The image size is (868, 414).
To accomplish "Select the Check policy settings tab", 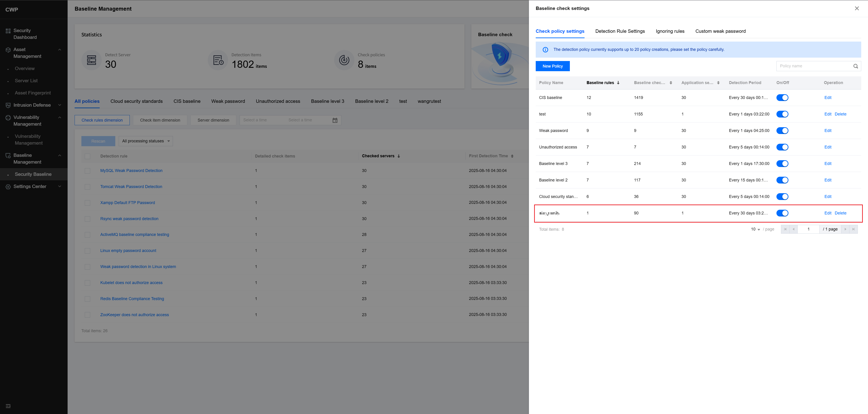I will [560, 31].
